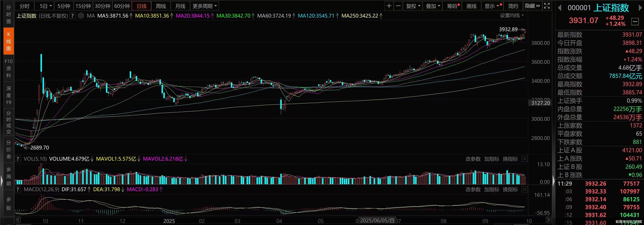Click the zoom in plus icon
644x225 pixels.
tap(389, 6)
